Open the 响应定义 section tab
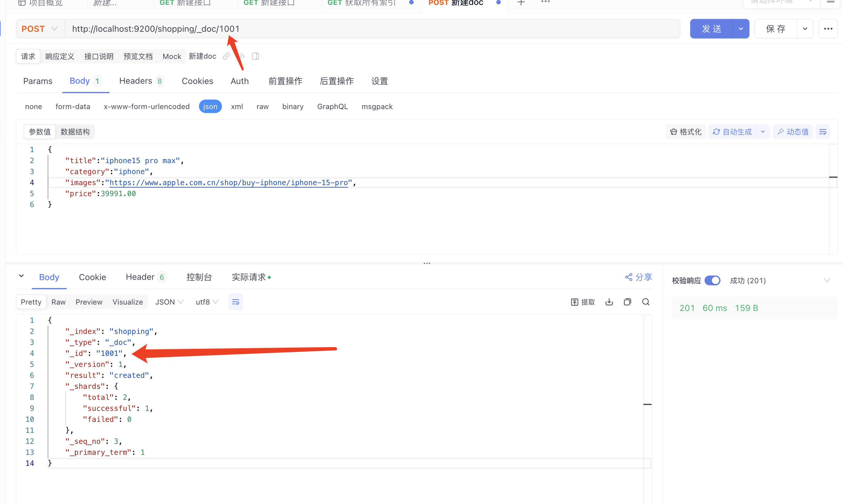Screen dimensions: 843x504 tap(60, 57)
